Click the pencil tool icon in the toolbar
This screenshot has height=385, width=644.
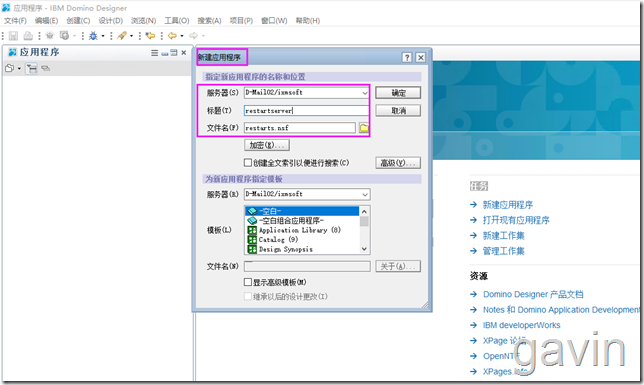click(122, 36)
